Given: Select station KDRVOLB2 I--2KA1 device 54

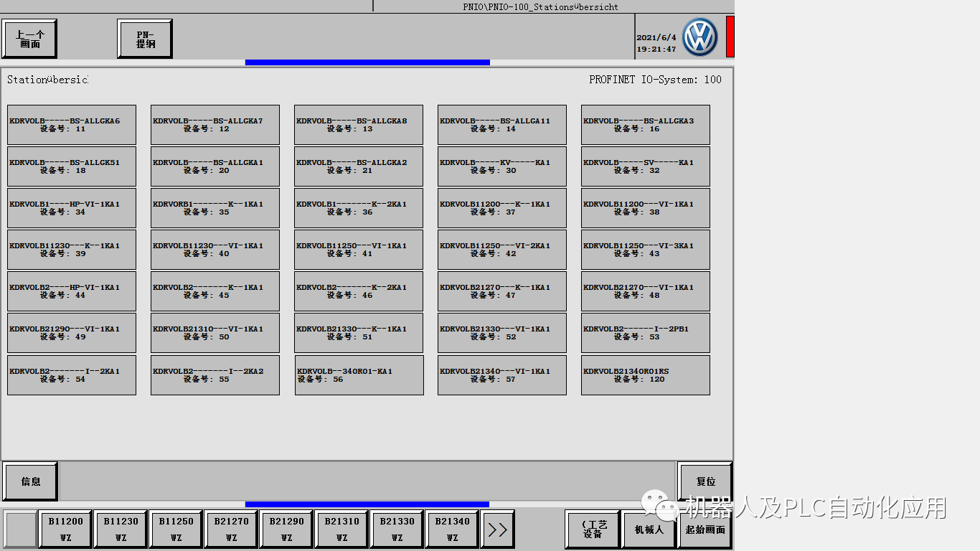Looking at the screenshot, I should pyautogui.click(x=72, y=375).
